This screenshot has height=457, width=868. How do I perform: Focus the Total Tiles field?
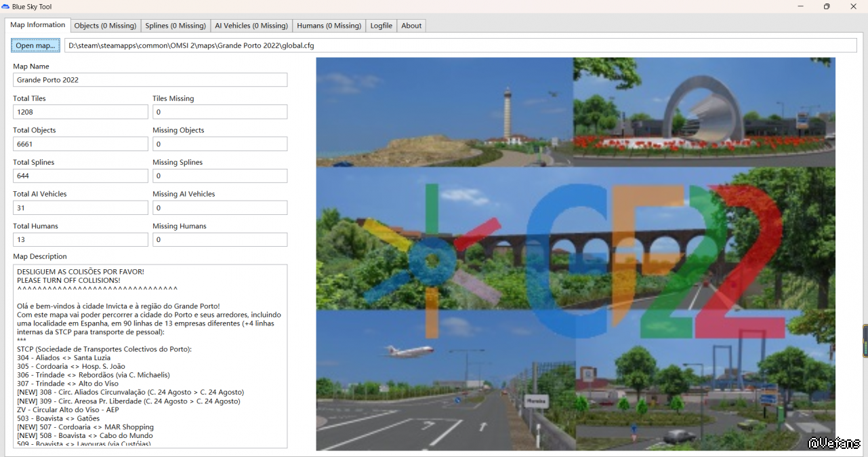80,112
